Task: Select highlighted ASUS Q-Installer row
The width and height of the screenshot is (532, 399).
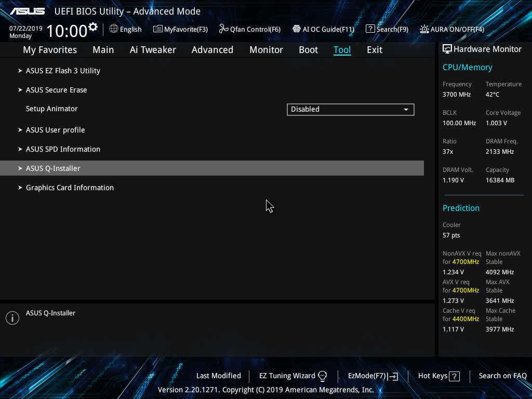Action: pos(212,168)
